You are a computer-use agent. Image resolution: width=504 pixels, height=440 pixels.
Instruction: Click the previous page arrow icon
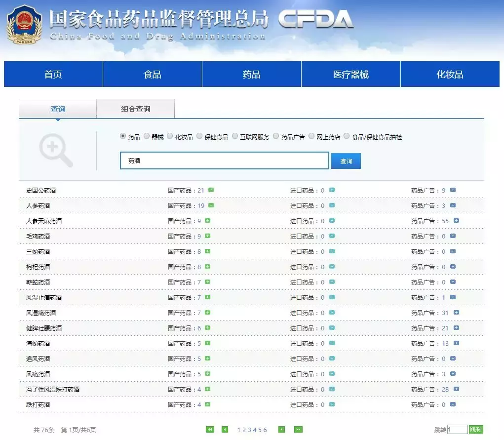point(225,430)
